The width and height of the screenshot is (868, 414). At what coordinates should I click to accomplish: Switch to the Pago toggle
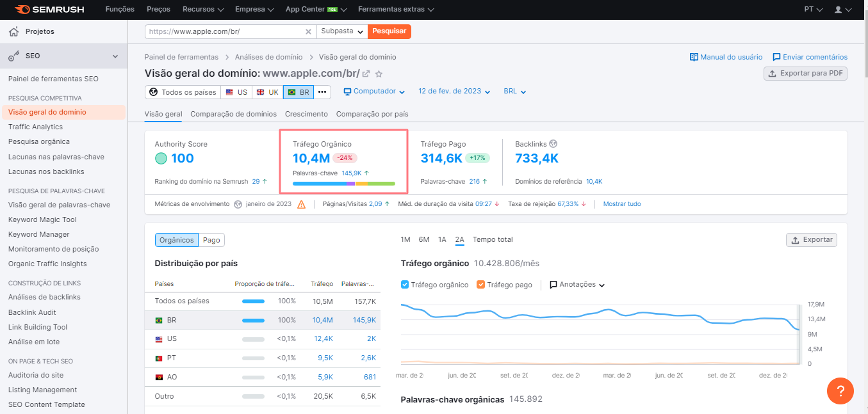[x=211, y=240]
